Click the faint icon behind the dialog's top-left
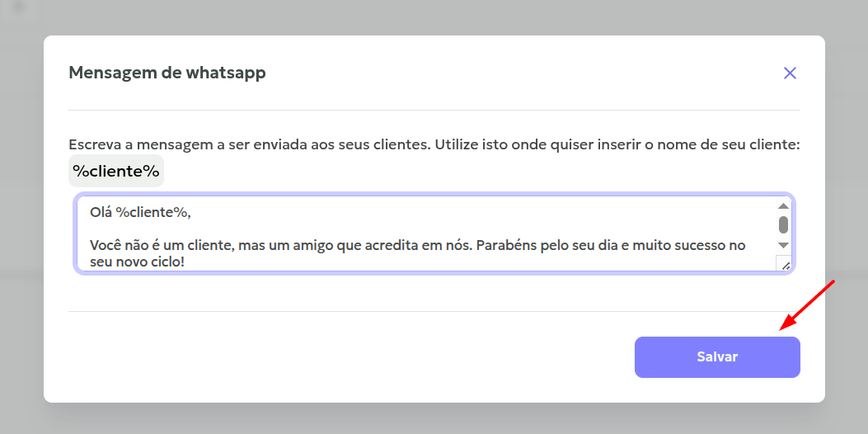This screenshot has height=434, width=868. (18, 8)
